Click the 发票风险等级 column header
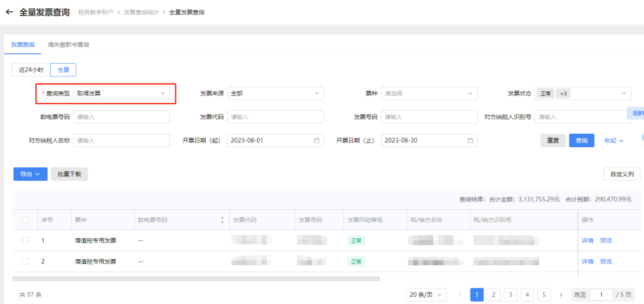The width and height of the screenshot is (644, 304). (365, 220)
